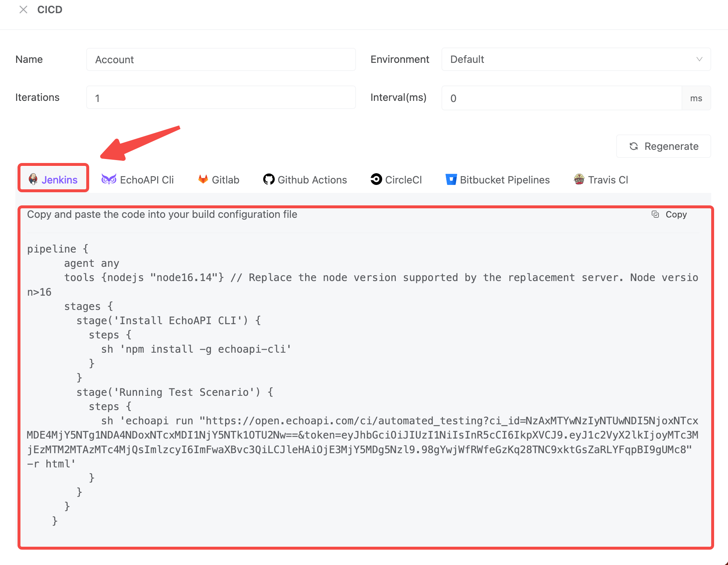Click the Github octocat icon

coord(269,179)
